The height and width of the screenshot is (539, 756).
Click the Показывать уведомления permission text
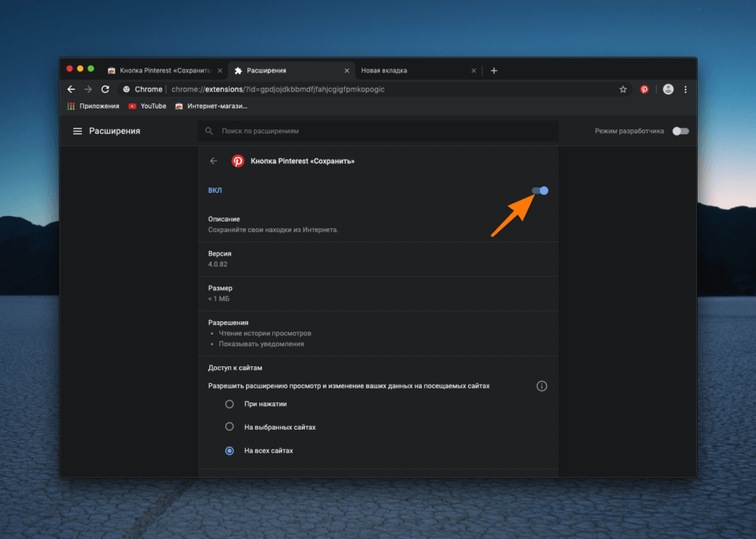pos(261,344)
